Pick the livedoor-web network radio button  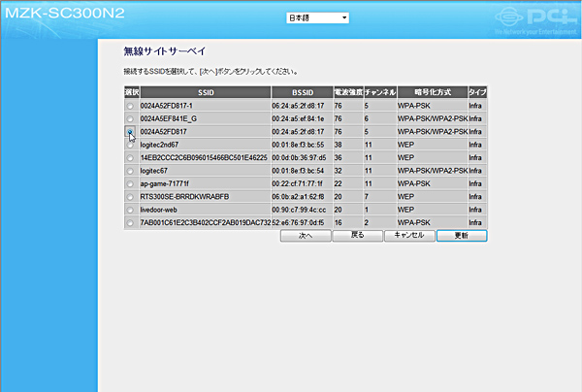pyautogui.click(x=130, y=209)
